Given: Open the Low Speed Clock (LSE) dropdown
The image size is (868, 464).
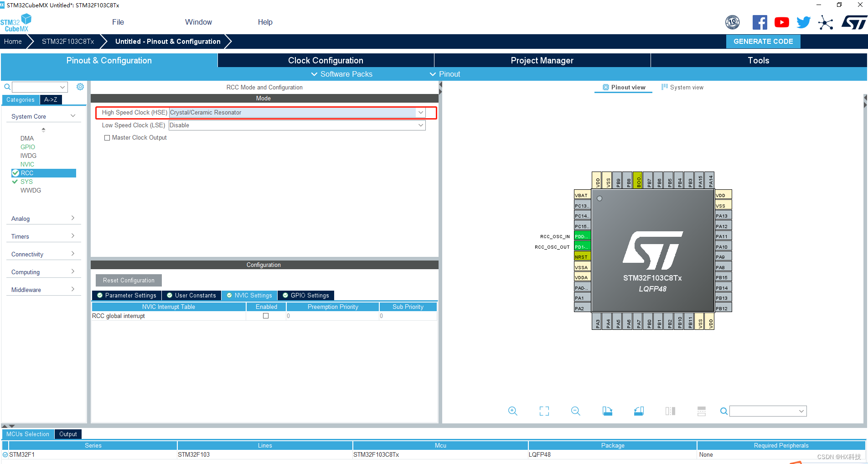Looking at the screenshot, I should coord(297,125).
